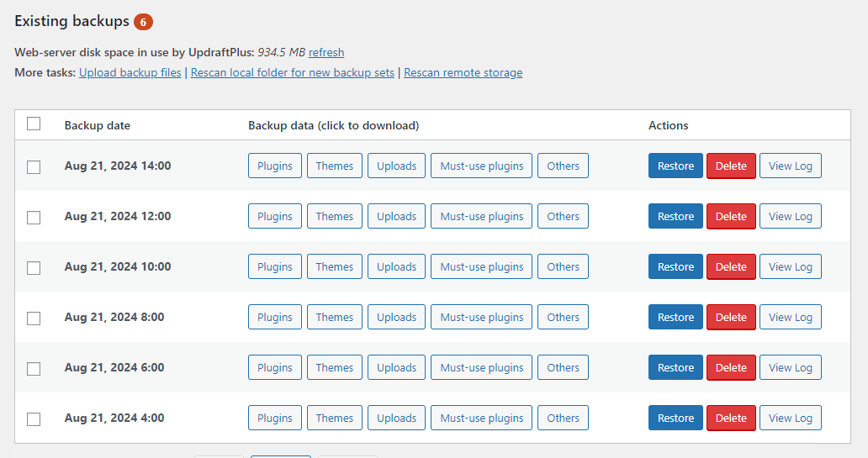Download Uploads from the 12:00 backup

click(396, 216)
